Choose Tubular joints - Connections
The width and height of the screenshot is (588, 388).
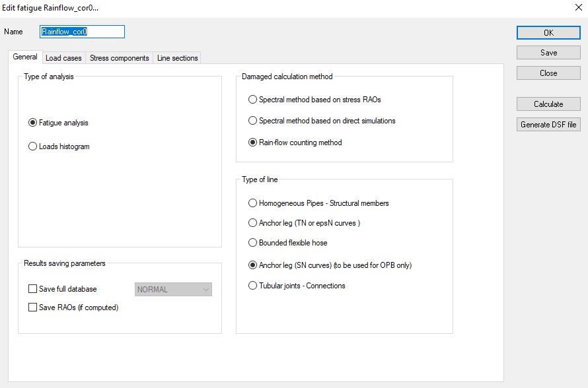coord(252,286)
